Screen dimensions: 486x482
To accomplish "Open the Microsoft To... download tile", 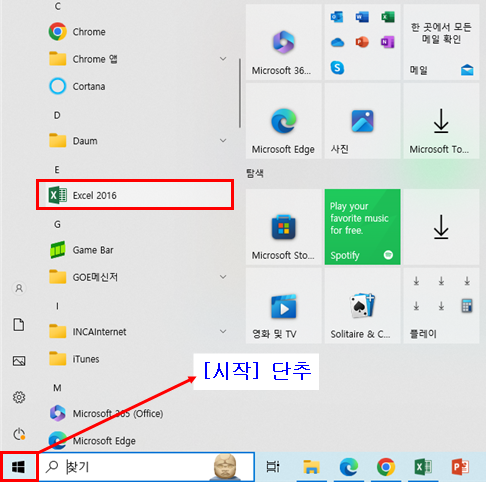I will (441, 121).
